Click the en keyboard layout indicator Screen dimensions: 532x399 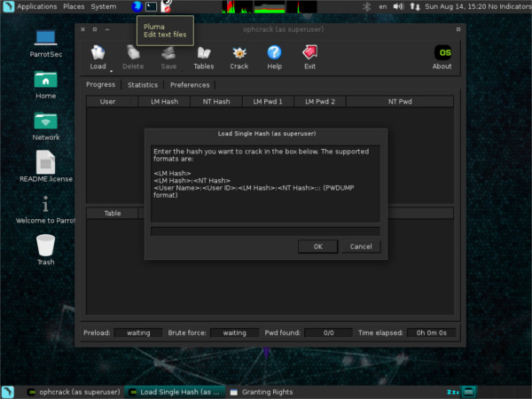[383, 6]
